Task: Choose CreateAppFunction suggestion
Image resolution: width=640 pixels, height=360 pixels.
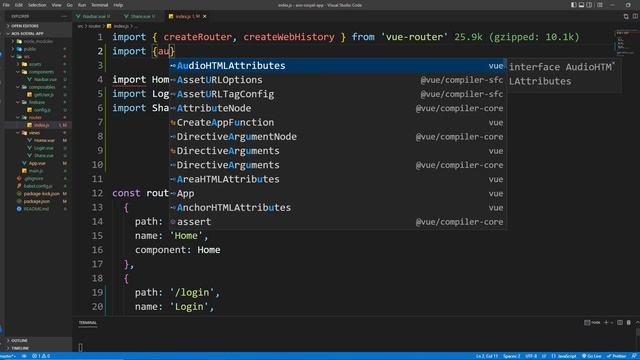Action: click(x=338, y=122)
